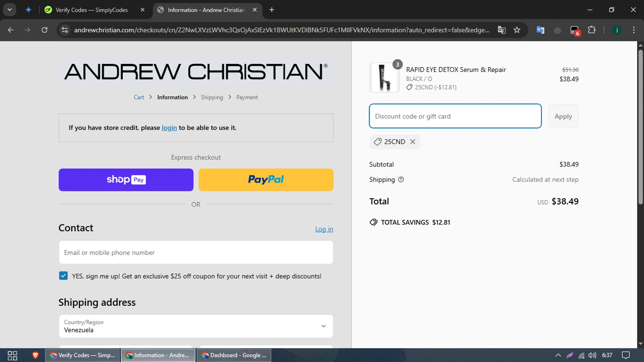Switch to Information - Andre... taskbar window
The height and width of the screenshot is (362, 644).
pyautogui.click(x=158, y=355)
